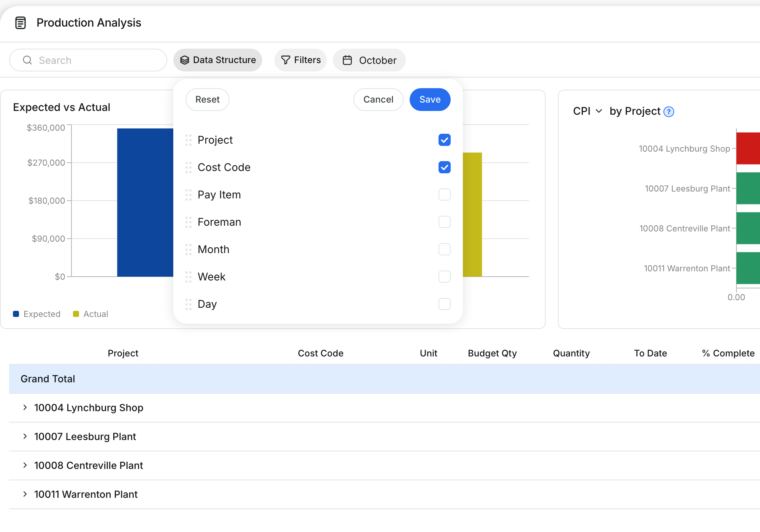Expand the 10008 Centreville Plant row

coord(25,465)
